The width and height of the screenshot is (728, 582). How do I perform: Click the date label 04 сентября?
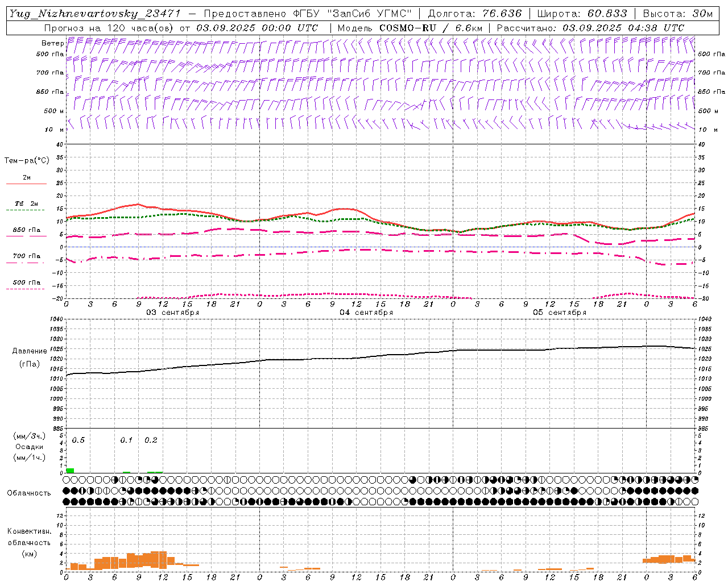tap(366, 313)
